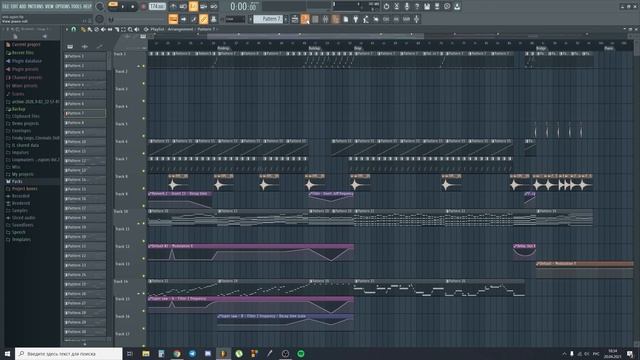
Task: Select the Mute tool in playlist toolbar
Action: (103, 29)
